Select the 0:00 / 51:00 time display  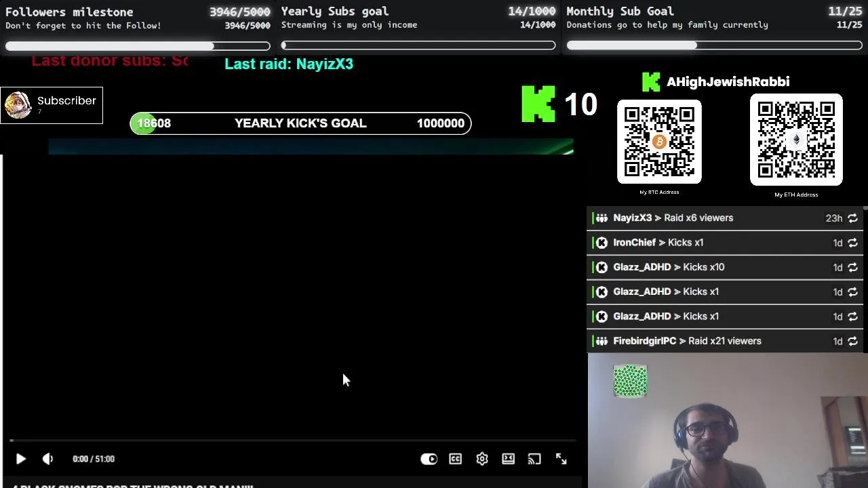(x=94, y=459)
